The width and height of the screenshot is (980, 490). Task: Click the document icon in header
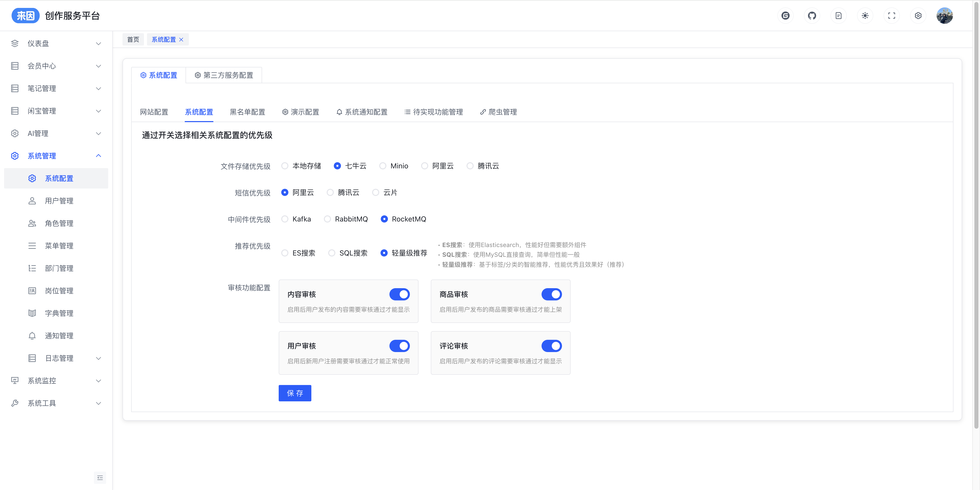(838, 16)
